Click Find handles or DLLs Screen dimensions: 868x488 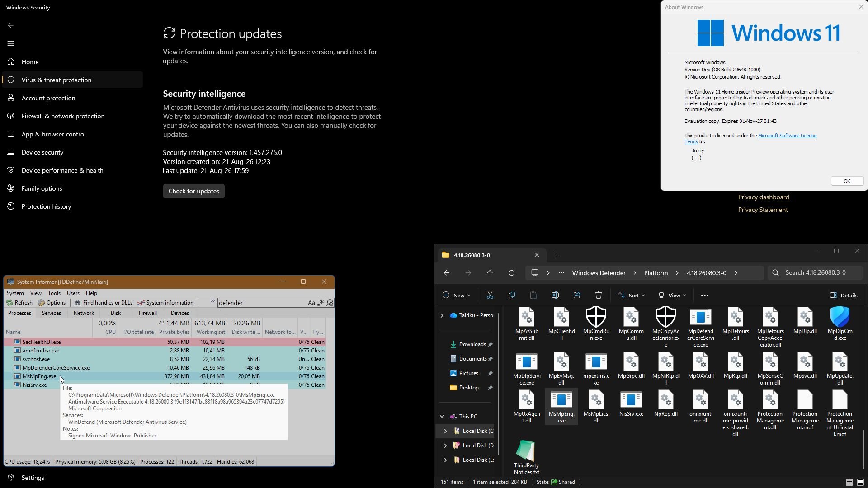[104, 303]
